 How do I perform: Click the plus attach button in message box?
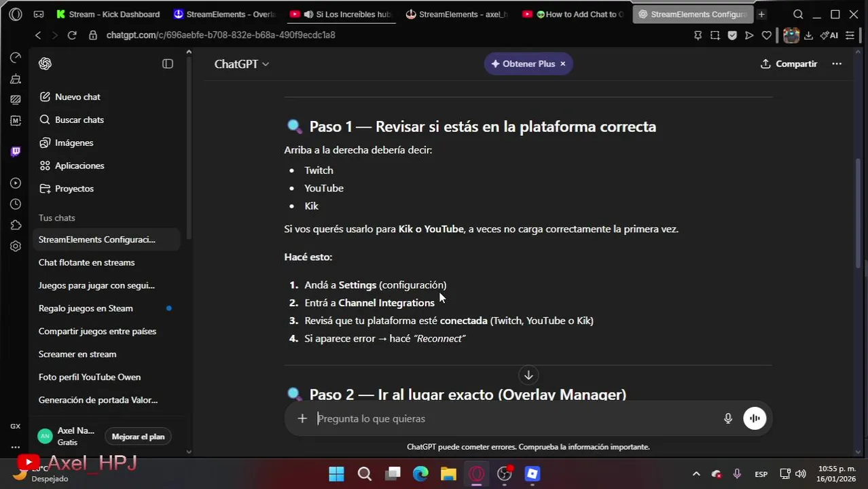(x=302, y=419)
